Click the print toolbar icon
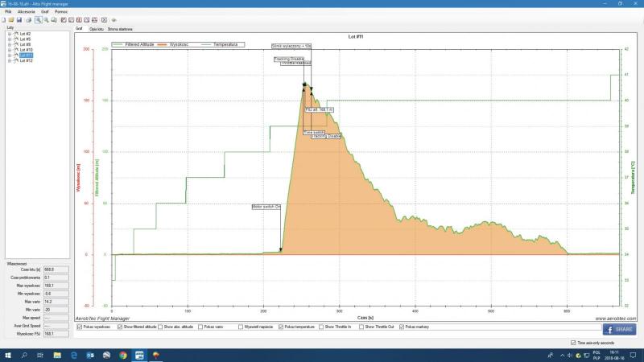Screen dimensions: 644x362 pyautogui.click(x=27, y=19)
